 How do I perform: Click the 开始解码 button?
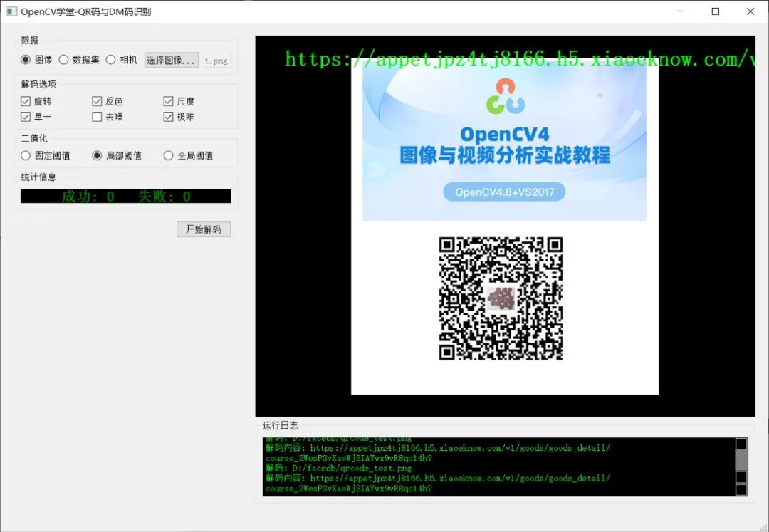click(x=204, y=229)
